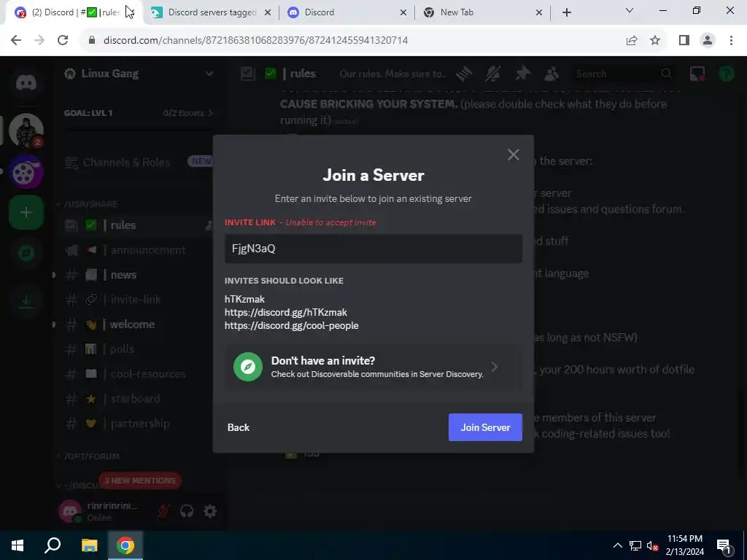Collapse the /OPT/FORUM category

click(88, 456)
